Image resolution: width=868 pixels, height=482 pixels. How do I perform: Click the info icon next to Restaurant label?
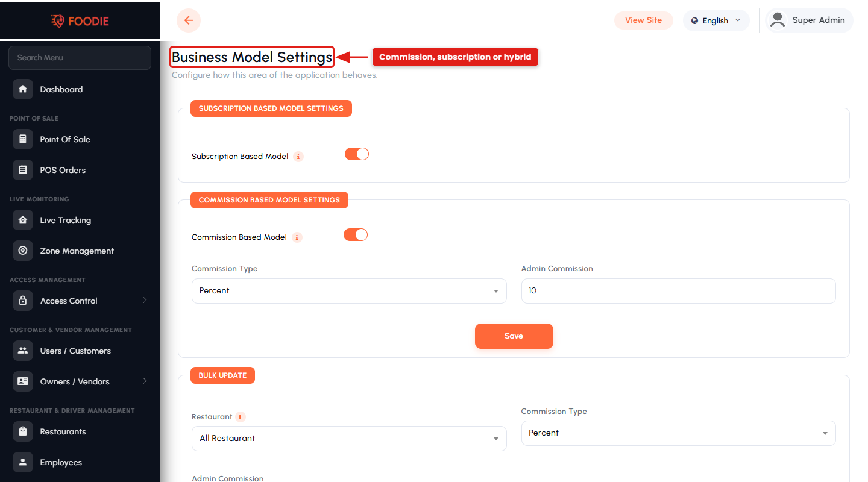click(x=241, y=417)
